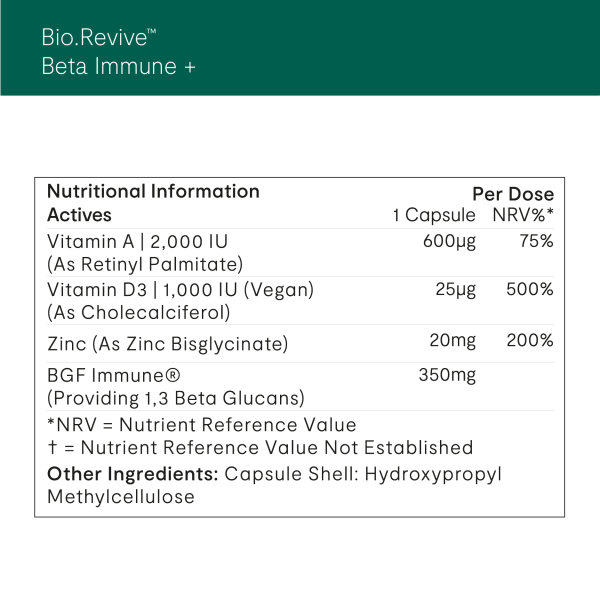Viewport: 600px width, 600px height.
Task: Click the Bio.Revive product title
Action: click(100, 37)
